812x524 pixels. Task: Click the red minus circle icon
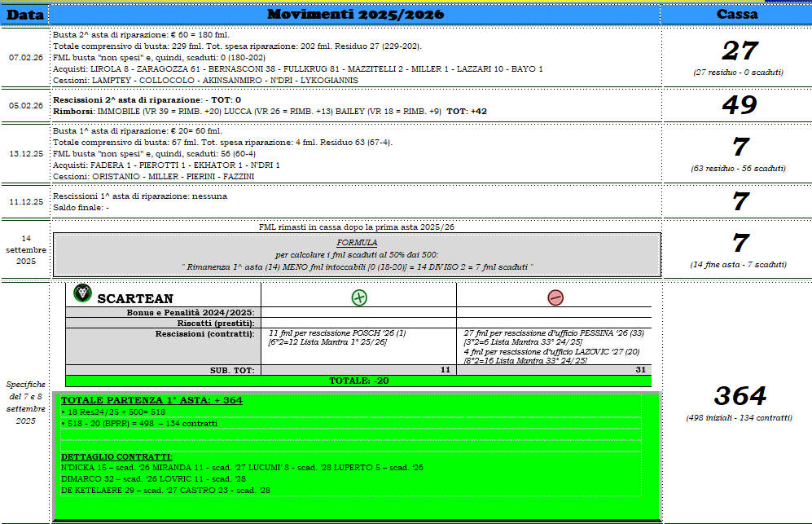[x=555, y=297]
